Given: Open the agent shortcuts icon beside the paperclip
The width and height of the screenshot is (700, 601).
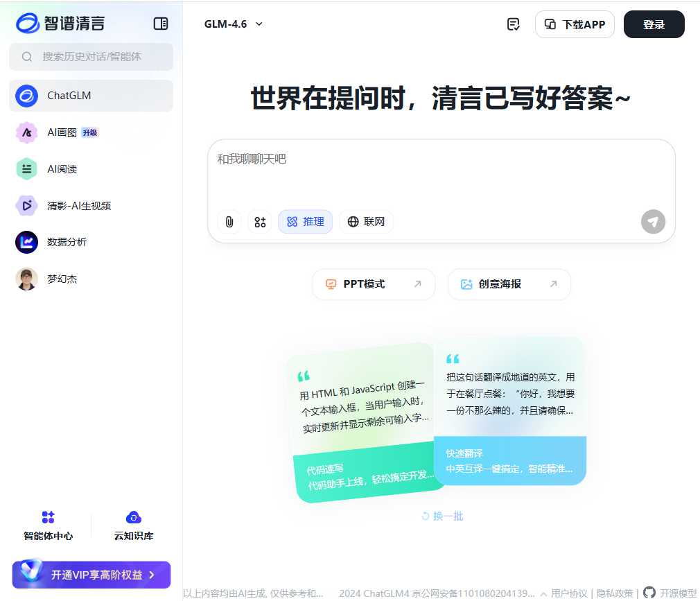Looking at the screenshot, I should click(x=260, y=222).
